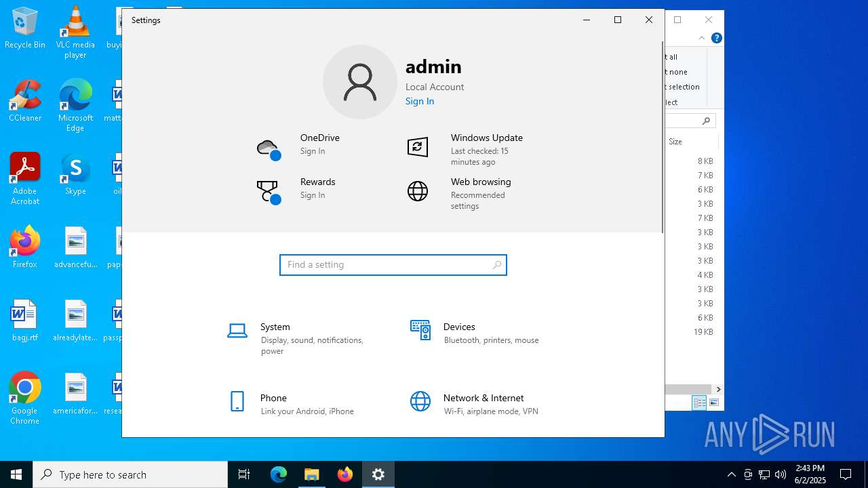Open the System laptop icon

pos(237,331)
